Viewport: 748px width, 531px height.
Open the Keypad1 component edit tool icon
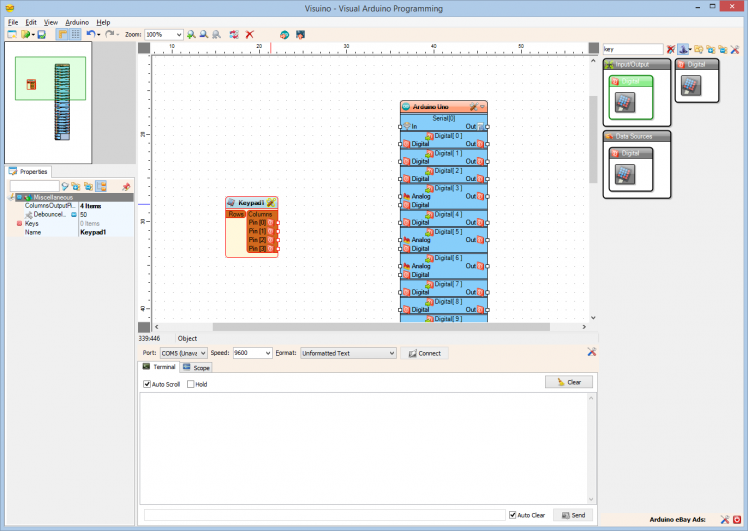(x=271, y=202)
